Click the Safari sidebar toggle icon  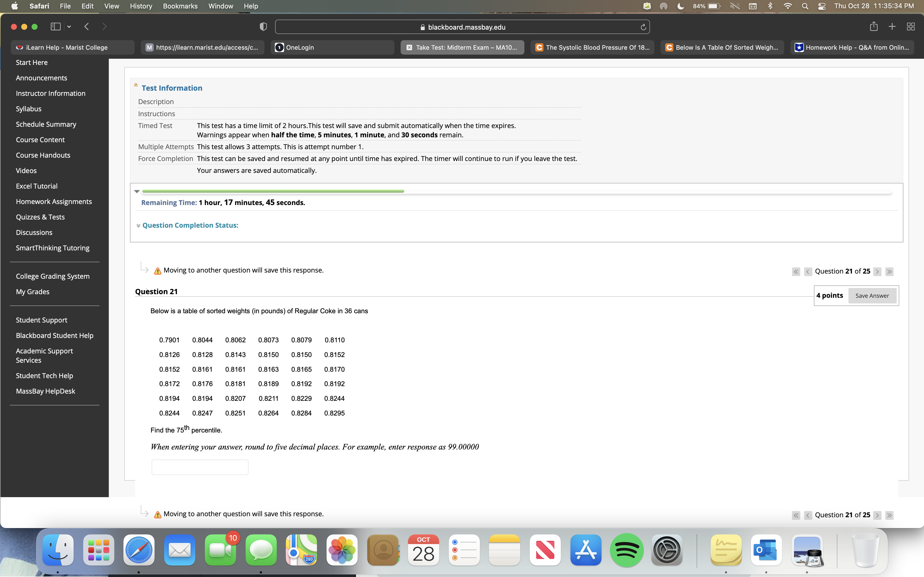coord(56,27)
